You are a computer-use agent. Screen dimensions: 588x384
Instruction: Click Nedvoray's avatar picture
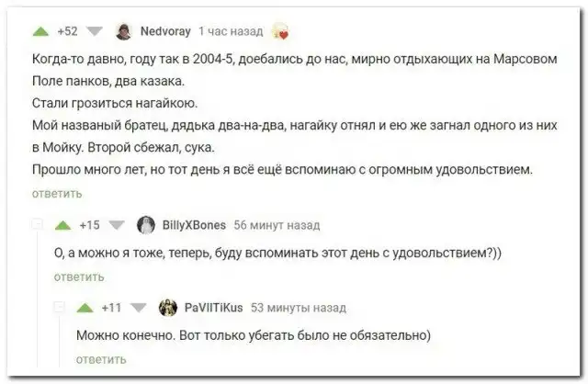(123, 31)
